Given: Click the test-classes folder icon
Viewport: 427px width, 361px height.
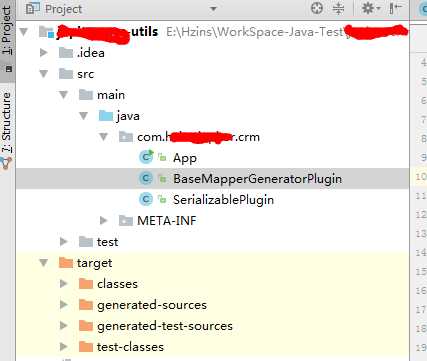Looking at the screenshot, I should [86, 346].
